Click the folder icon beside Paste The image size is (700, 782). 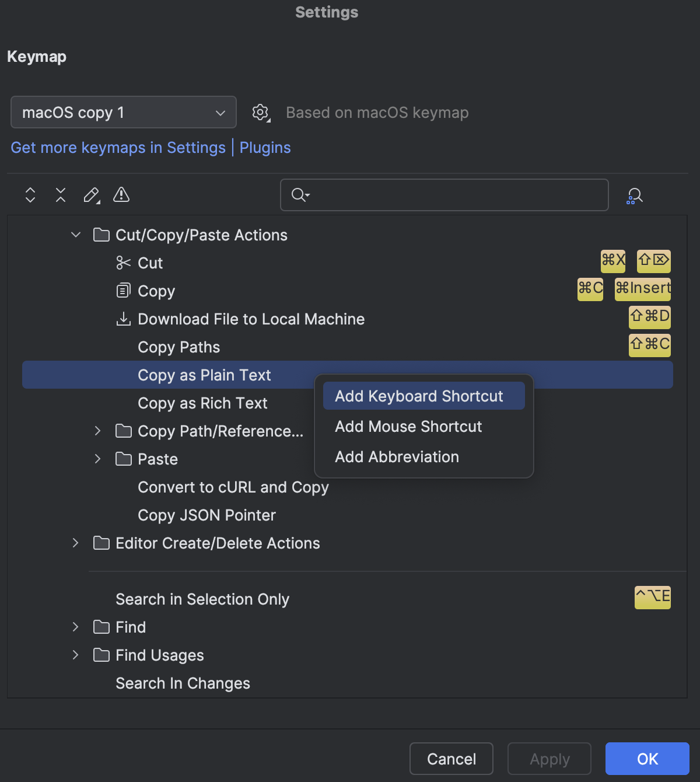[123, 459]
